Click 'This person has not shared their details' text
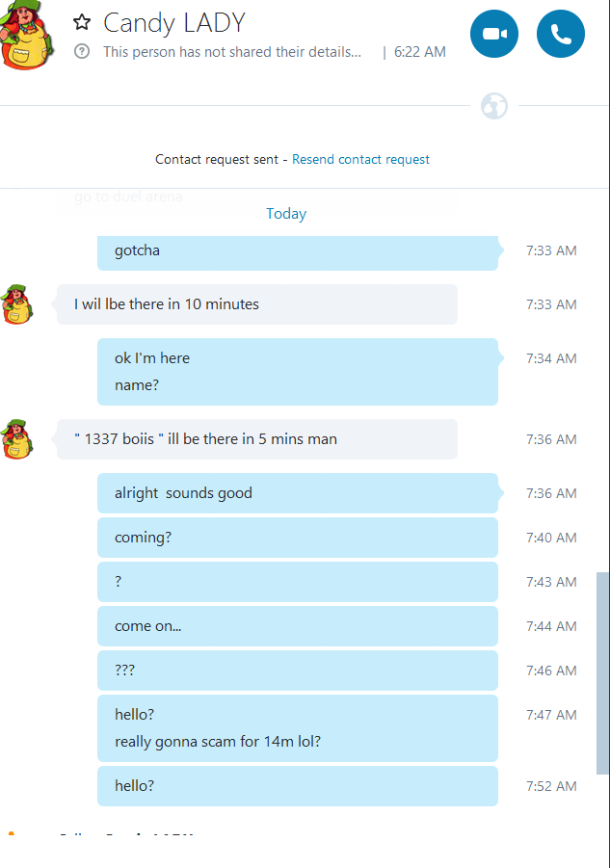The height and width of the screenshot is (868, 610). [232, 52]
